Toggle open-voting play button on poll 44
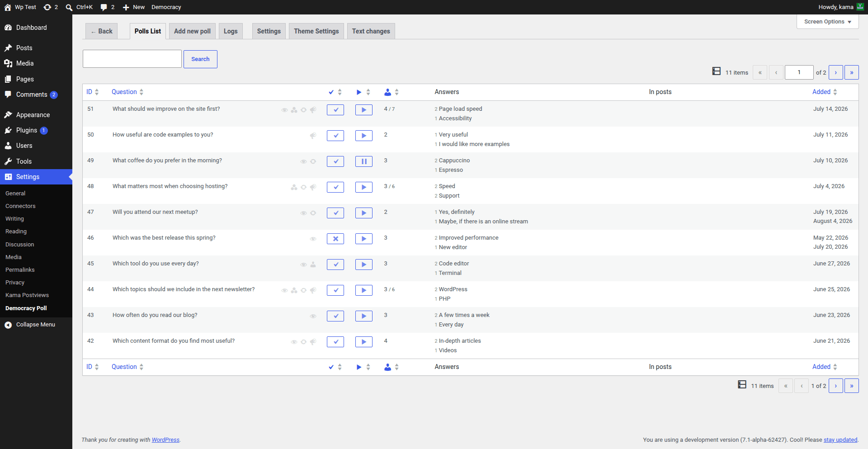Image resolution: width=868 pixels, height=449 pixels. [x=364, y=290]
